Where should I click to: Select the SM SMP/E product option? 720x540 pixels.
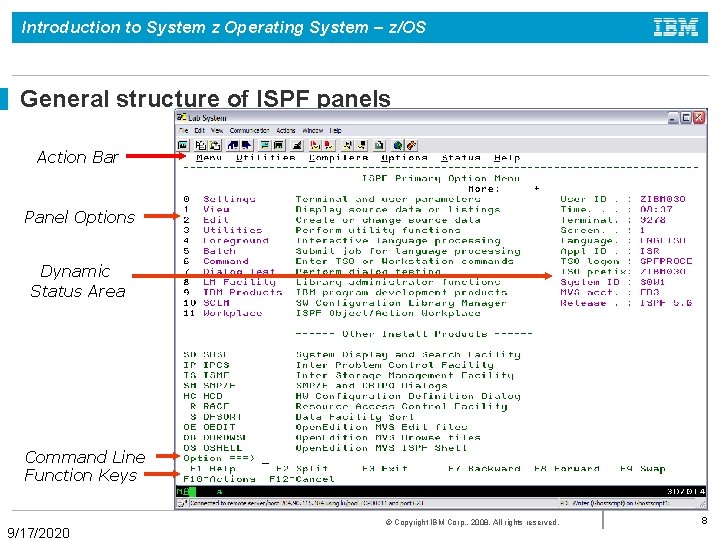(209, 386)
